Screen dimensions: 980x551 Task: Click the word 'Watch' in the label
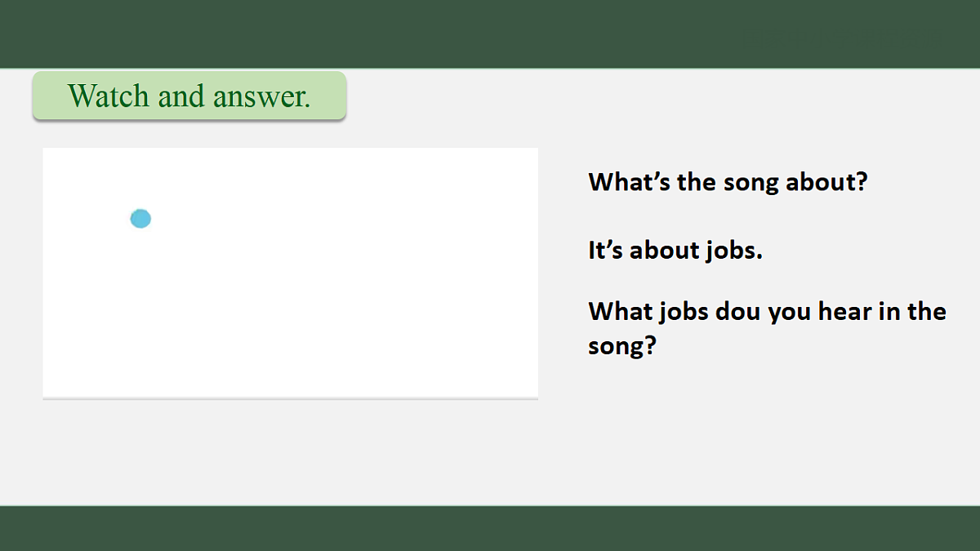(109, 96)
